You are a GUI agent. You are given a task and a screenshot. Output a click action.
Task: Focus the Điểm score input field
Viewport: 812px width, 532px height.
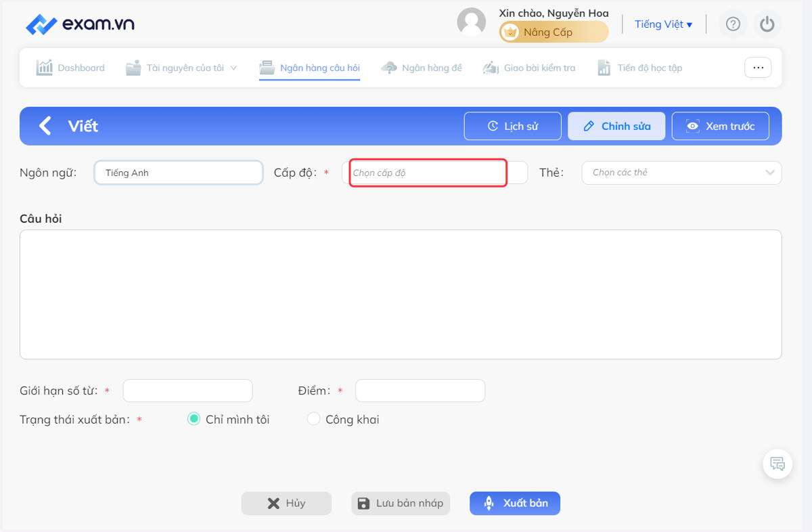(x=420, y=391)
